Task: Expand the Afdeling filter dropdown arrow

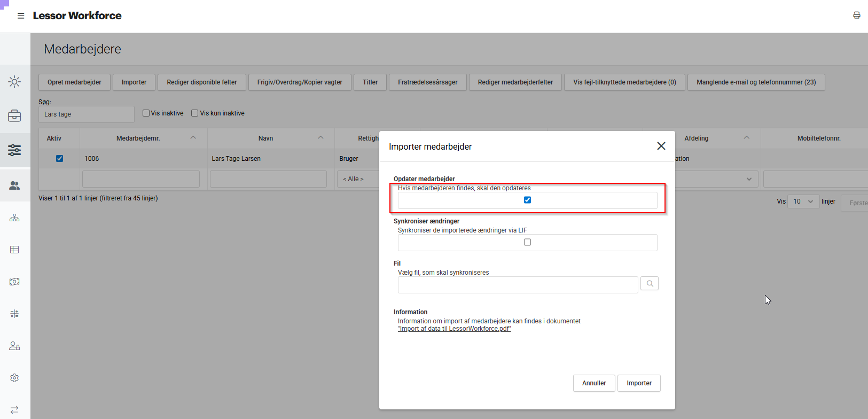Action: [x=748, y=179]
